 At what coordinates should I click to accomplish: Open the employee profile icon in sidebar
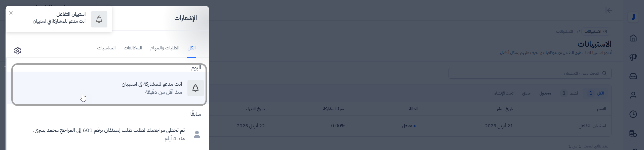click(633, 95)
